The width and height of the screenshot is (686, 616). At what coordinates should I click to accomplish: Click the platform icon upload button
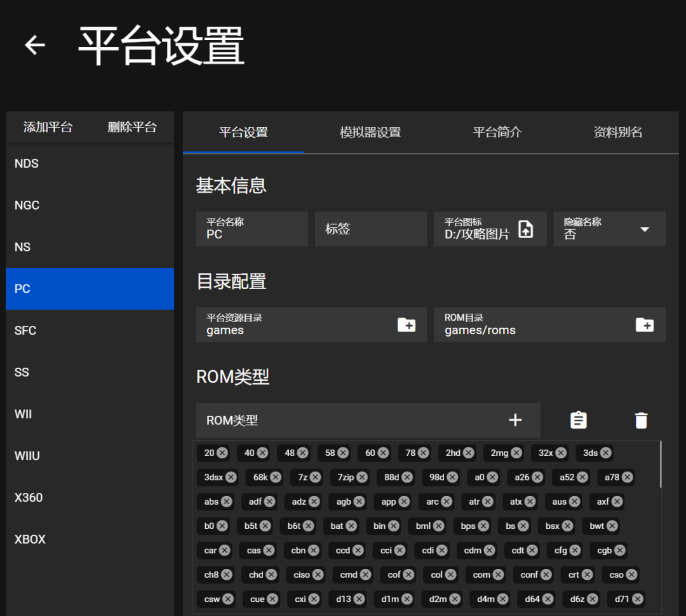525,229
